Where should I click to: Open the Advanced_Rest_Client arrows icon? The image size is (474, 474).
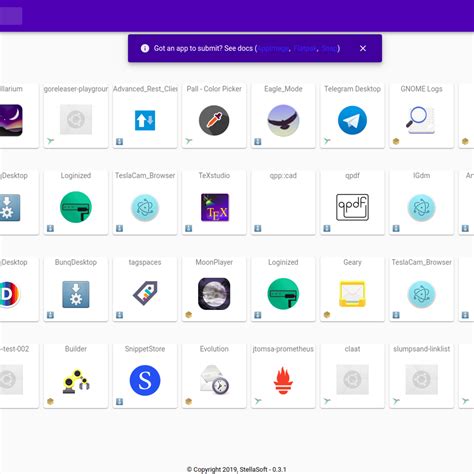pyautogui.click(x=145, y=120)
